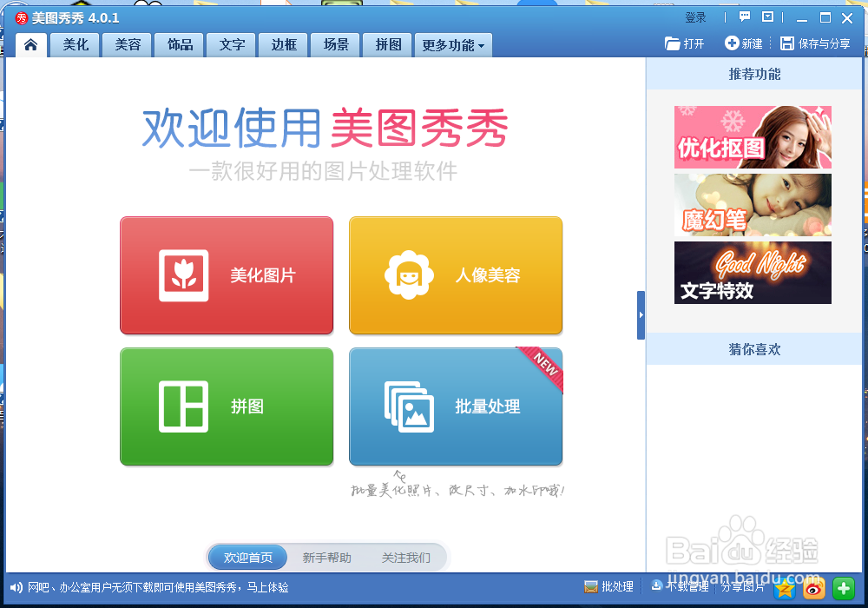This screenshot has width=868, height=608.
Task: Open the 拼图 tab in the top bar
Action: (x=388, y=45)
